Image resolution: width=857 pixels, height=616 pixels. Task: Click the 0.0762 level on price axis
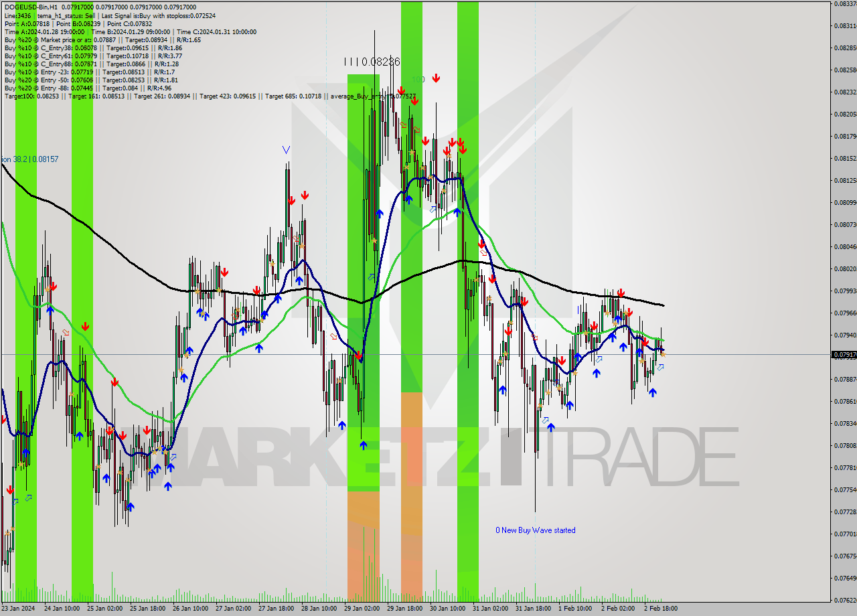(844, 600)
